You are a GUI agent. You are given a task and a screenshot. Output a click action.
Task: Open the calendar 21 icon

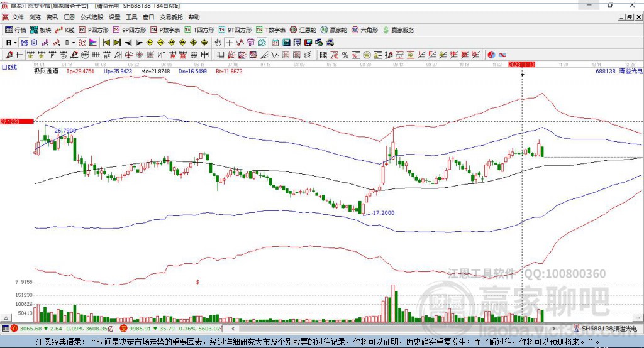(x=275, y=43)
